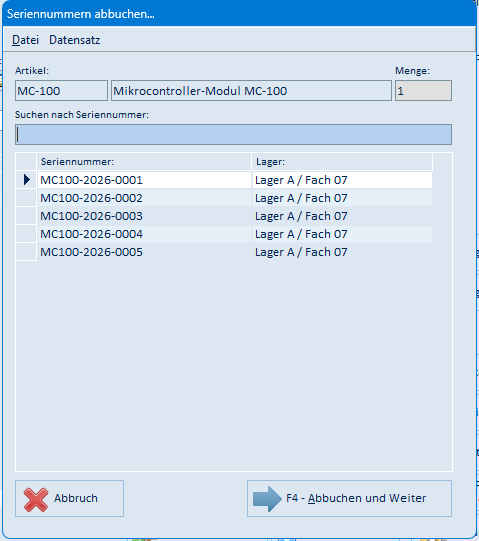Select serial number MC100-2026-0003

pos(144,216)
